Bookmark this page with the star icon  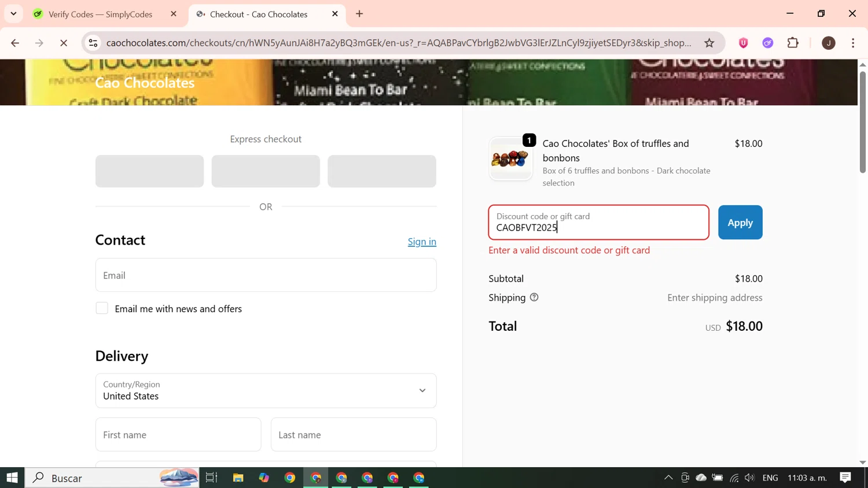point(709,43)
